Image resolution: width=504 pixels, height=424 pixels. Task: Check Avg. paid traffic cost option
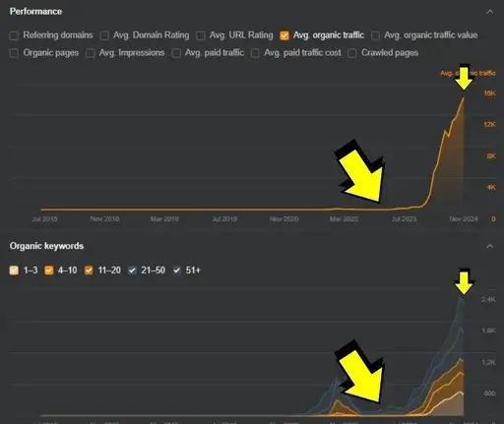click(255, 53)
